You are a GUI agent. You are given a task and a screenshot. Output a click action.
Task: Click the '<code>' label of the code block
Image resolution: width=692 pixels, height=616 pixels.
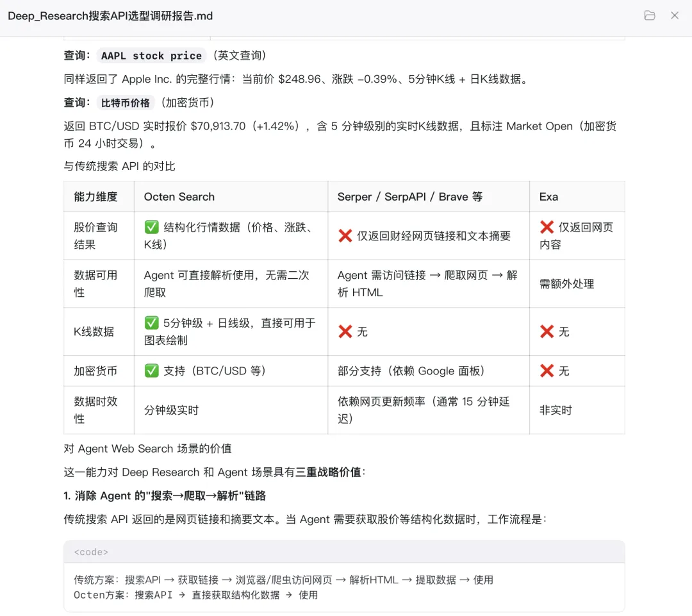(91, 552)
